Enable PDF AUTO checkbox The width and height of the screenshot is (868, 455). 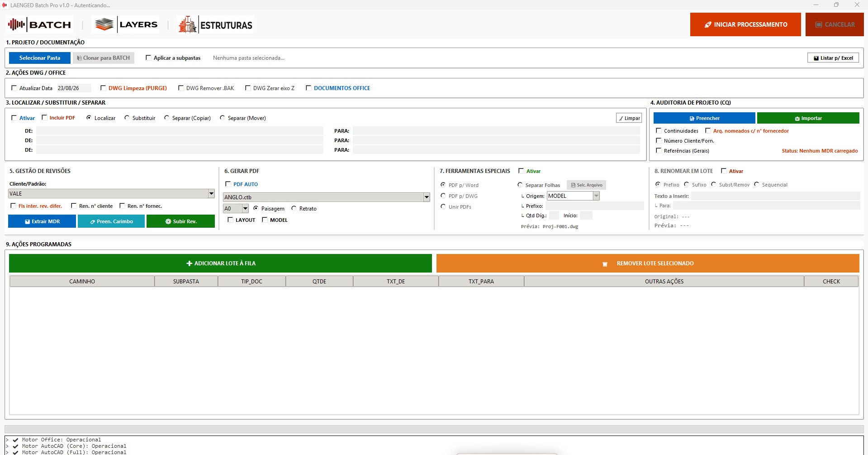(x=228, y=184)
